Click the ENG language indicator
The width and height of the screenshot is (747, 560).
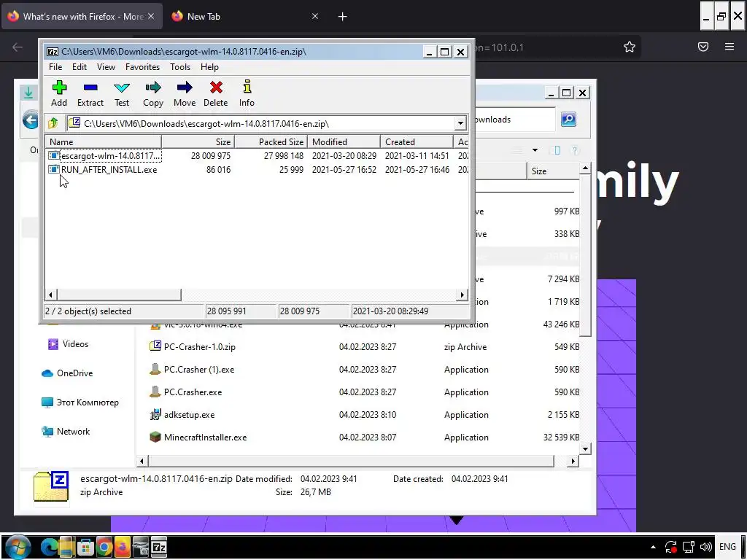(x=727, y=547)
